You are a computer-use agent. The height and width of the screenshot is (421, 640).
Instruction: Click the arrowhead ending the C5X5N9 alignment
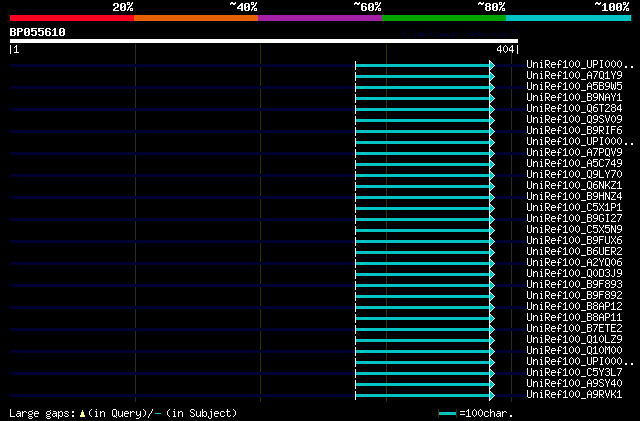[x=492, y=231]
